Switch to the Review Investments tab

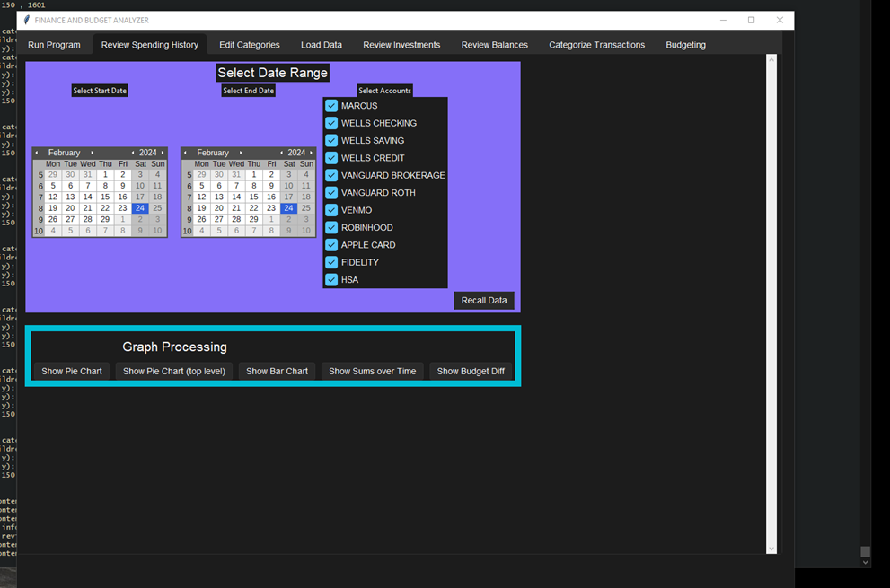pyautogui.click(x=401, y=45)
